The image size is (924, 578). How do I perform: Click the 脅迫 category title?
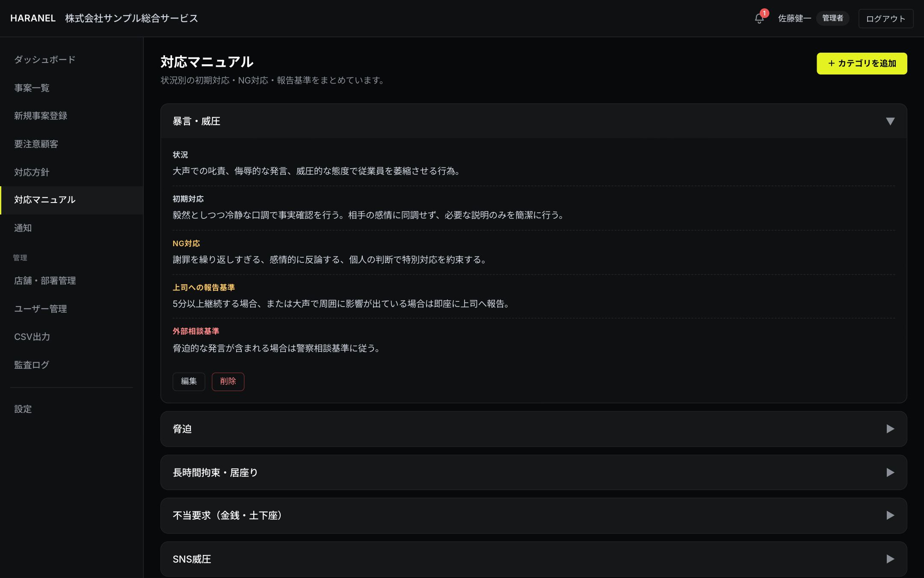tap(182, 429)
